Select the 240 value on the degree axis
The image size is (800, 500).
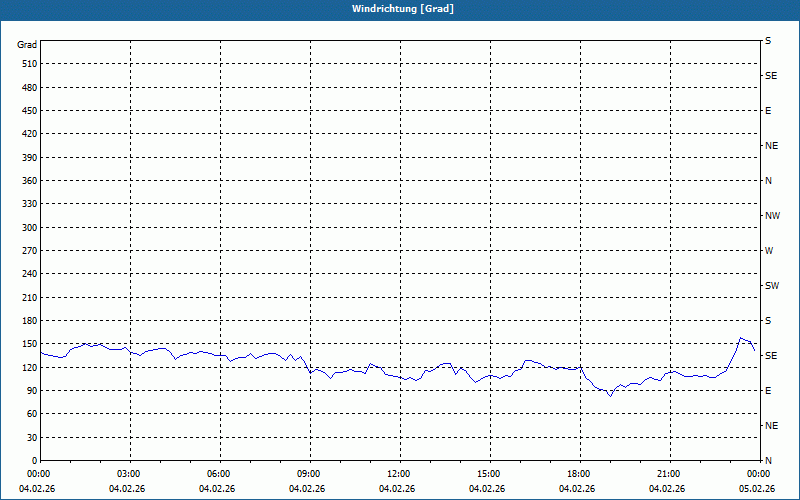tap(30, 274)
